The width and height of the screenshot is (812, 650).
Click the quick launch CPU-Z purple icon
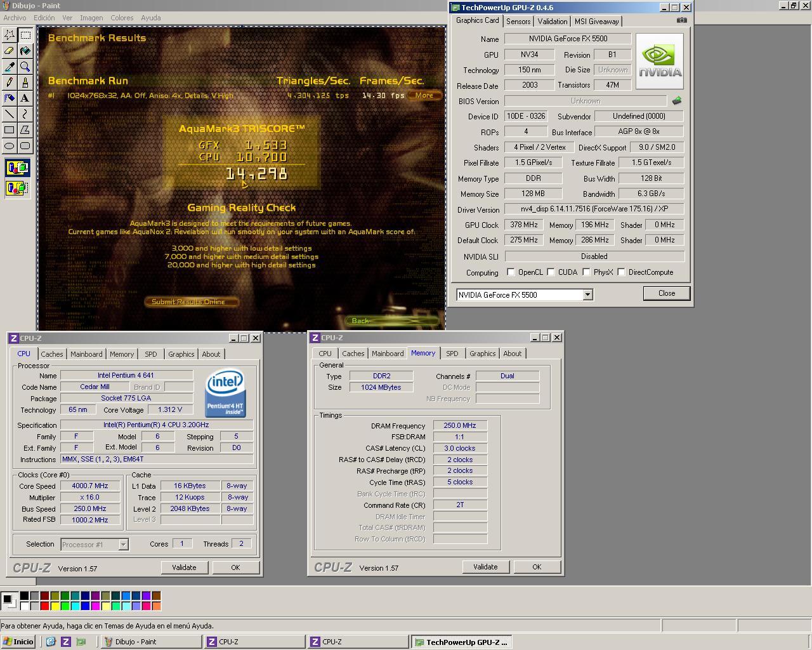coord(65,642)
